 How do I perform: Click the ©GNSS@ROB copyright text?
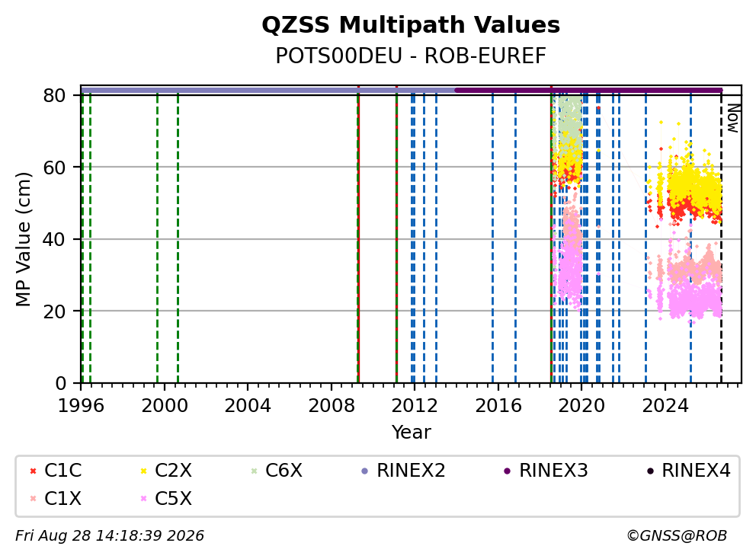(x=677, y=535)
